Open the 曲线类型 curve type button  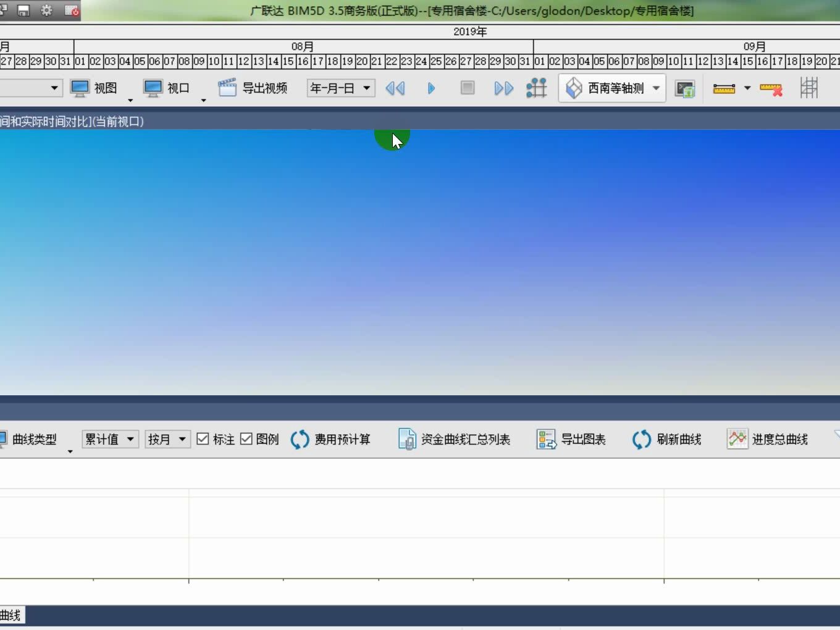pos(28,439)
